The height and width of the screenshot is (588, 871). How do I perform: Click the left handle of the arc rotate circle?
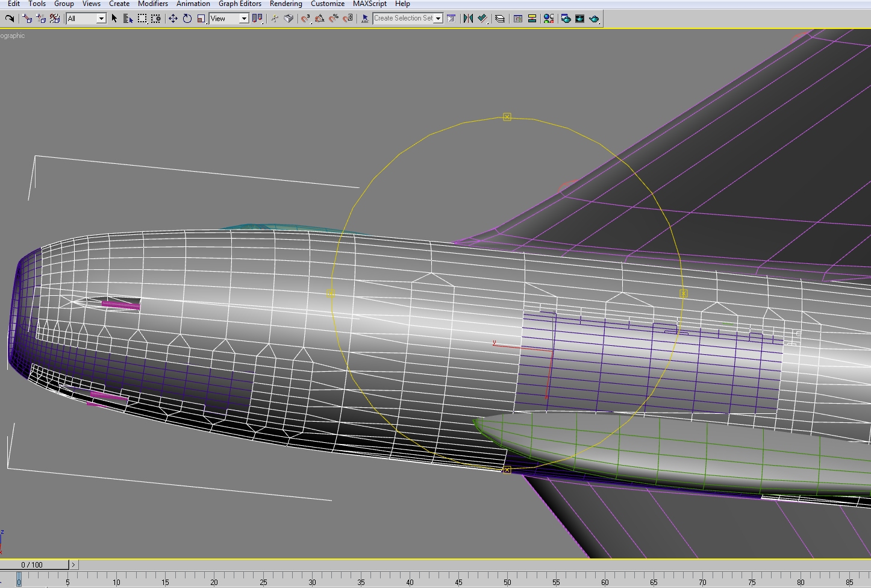tap(331, 293)
